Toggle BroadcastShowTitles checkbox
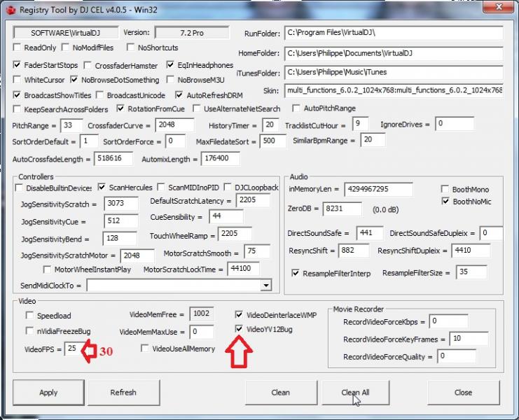The image size is (519, 420). pyautogui.click(x=17, y=95)
